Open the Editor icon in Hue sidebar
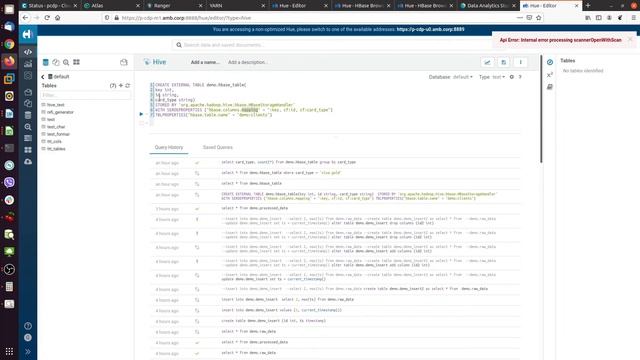This screenshot has width=640, height=360. (28, 52)
